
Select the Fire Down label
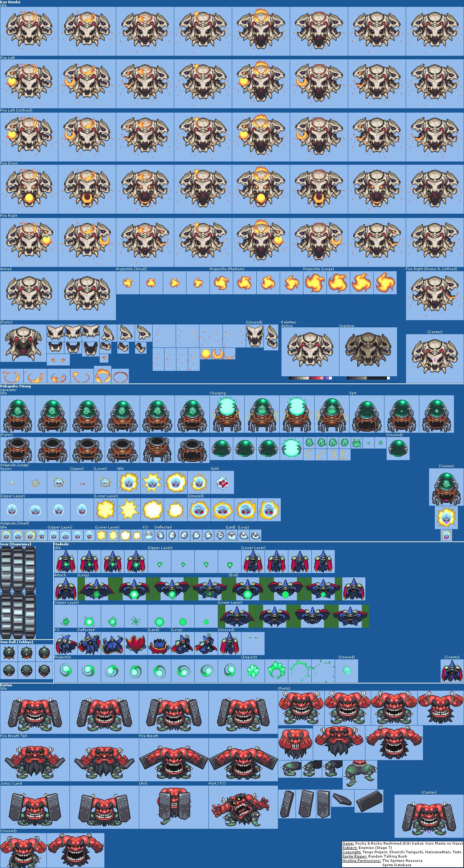pyautogui.click(x=9, y=163)
